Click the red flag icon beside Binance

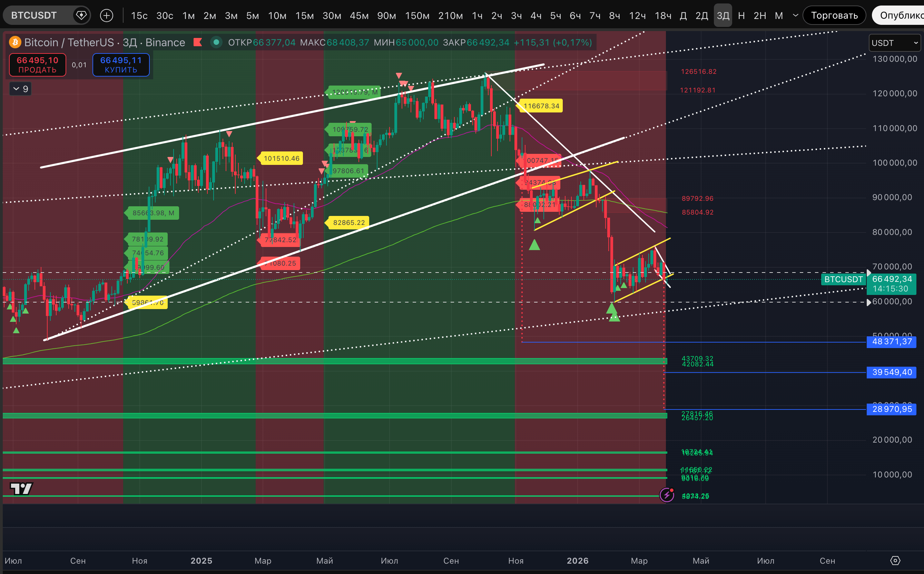pos(197,42)
